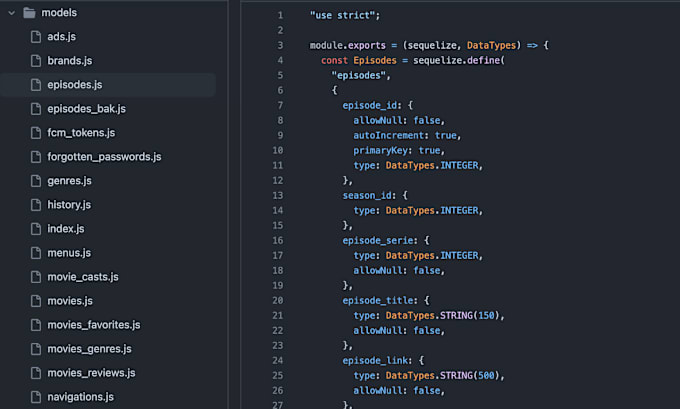Collapse the models folder chevron
This screenshot has width=680, height=409.
tap(12, 13)
